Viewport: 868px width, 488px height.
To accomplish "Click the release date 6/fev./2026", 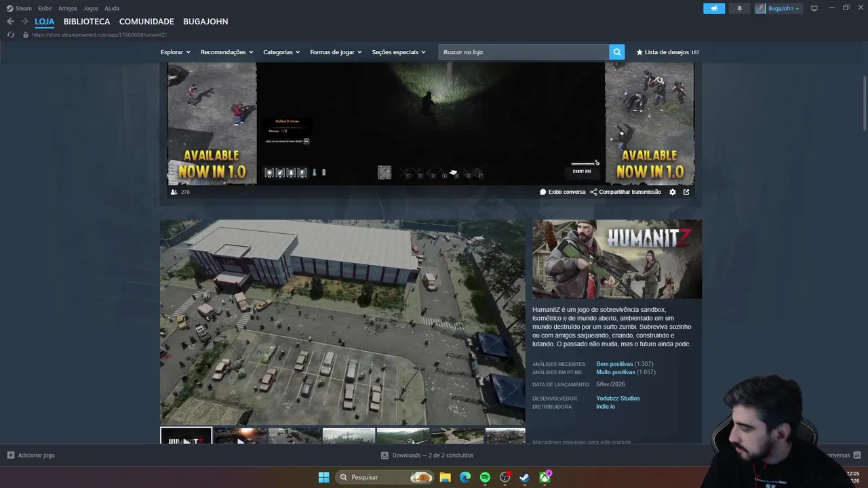I will point(610,384).
